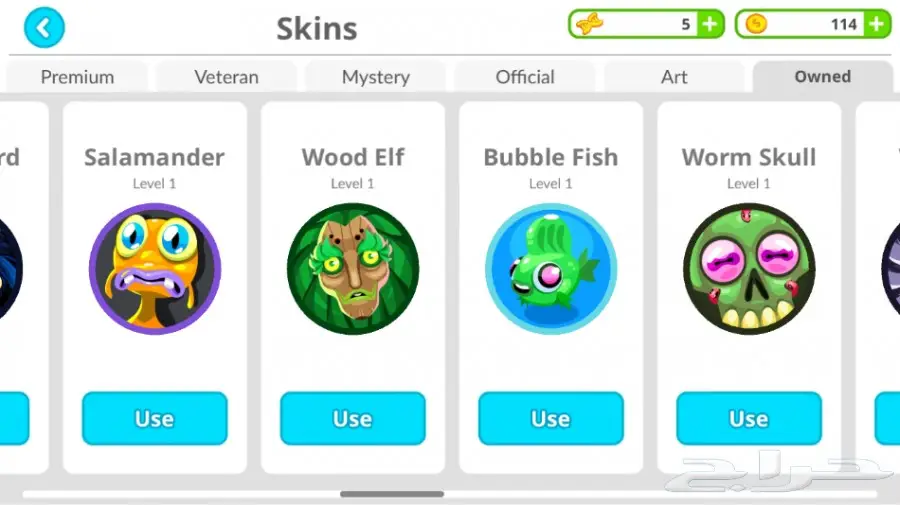Image resolution: width=900 pixels, height=505 pixels.
Task: Open the Mystery skins tab
Action: point(376,77)
